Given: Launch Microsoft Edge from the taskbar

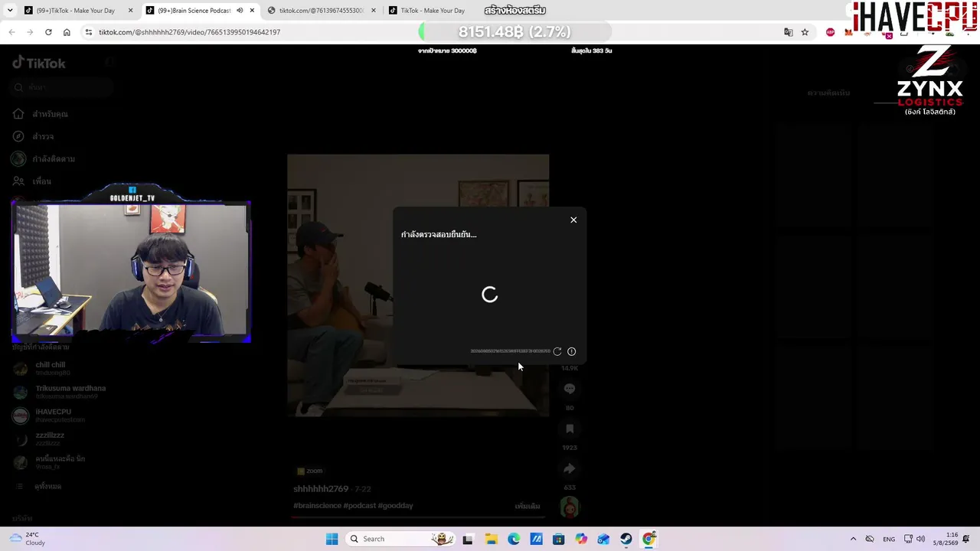Looking at the screenshot, I should (514, 539).
